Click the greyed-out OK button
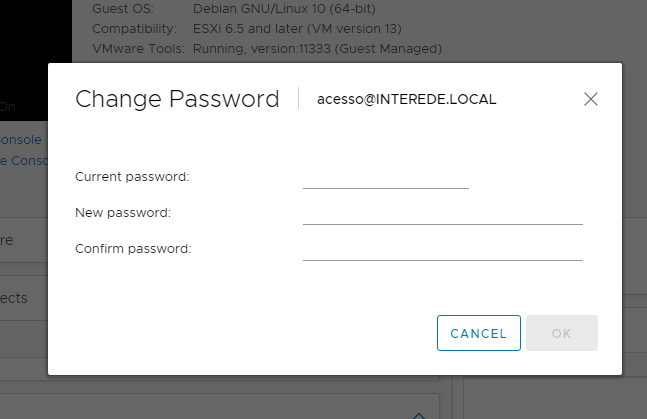This screenshot has width=647, height=419. click(x=561, y=333)
